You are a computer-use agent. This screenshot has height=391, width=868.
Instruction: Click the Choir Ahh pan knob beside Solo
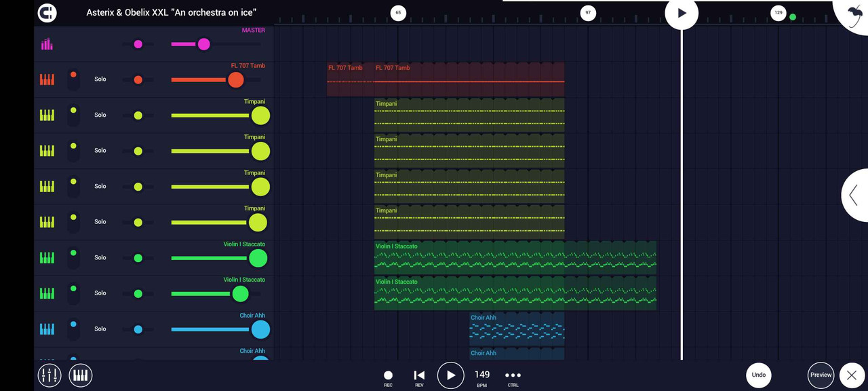click(138, 329)
